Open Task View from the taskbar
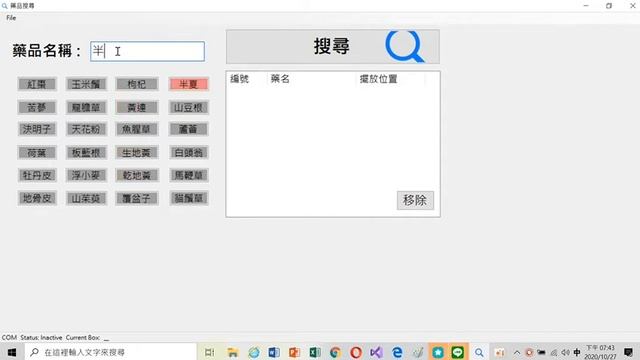 coord(209,352)
